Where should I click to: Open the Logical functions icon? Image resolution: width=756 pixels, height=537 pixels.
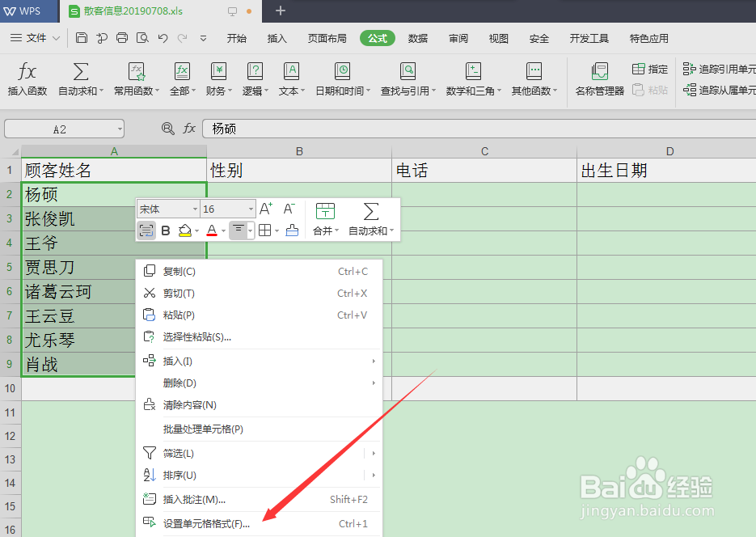pyautogui.click(x=255, y=72)
